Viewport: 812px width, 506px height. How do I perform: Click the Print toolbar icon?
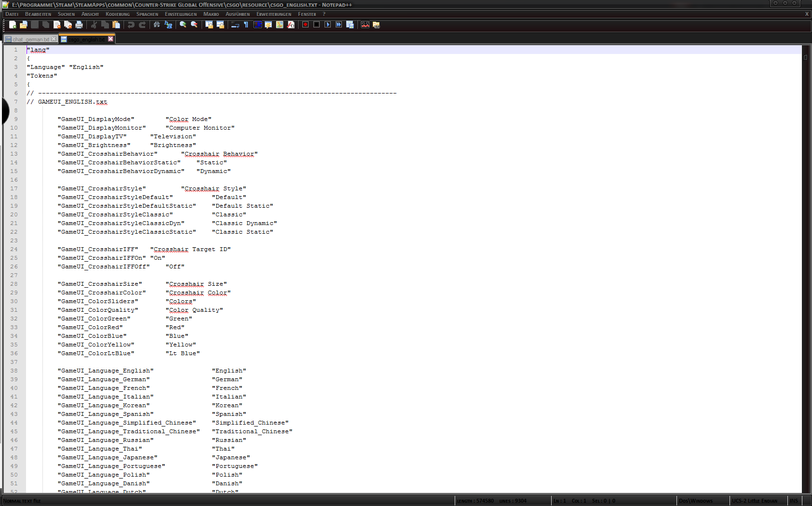79,25
